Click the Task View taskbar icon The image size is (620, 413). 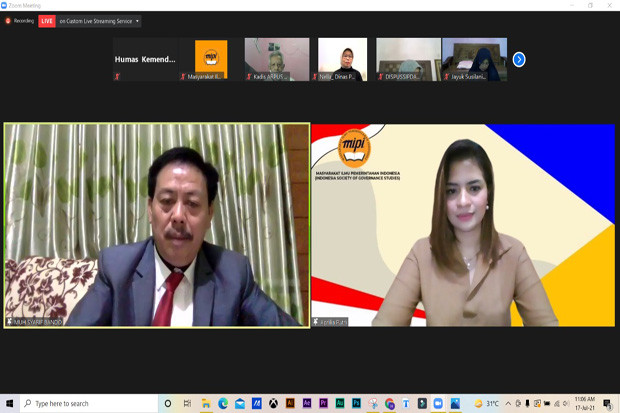(187, 404)
